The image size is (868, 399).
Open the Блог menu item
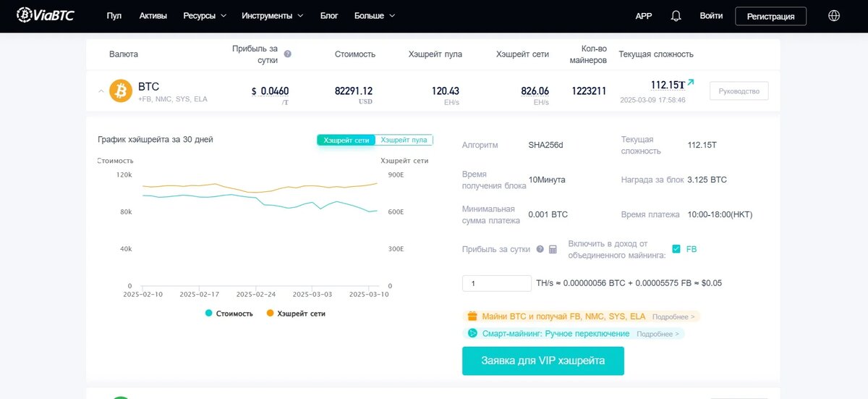point(329,16)
